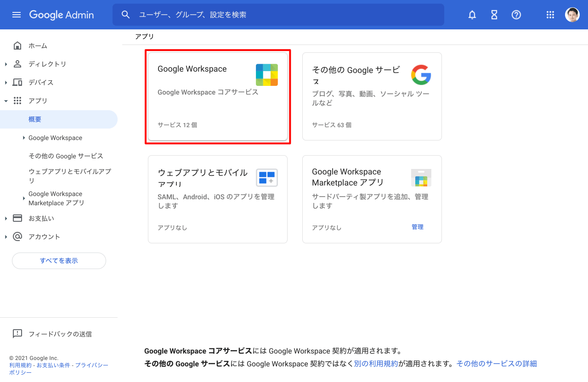The image size is (588, 382).
Task: Click the Google G logo on card
Action: pyautogui.click(x=421, y=75)
